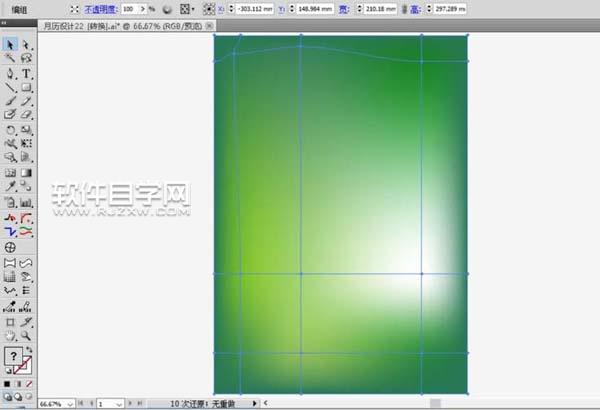Click the recolor artwork style icon
The width and height of the screenshot is (600, 410).
pyautogui.click(x=167, y=9)
